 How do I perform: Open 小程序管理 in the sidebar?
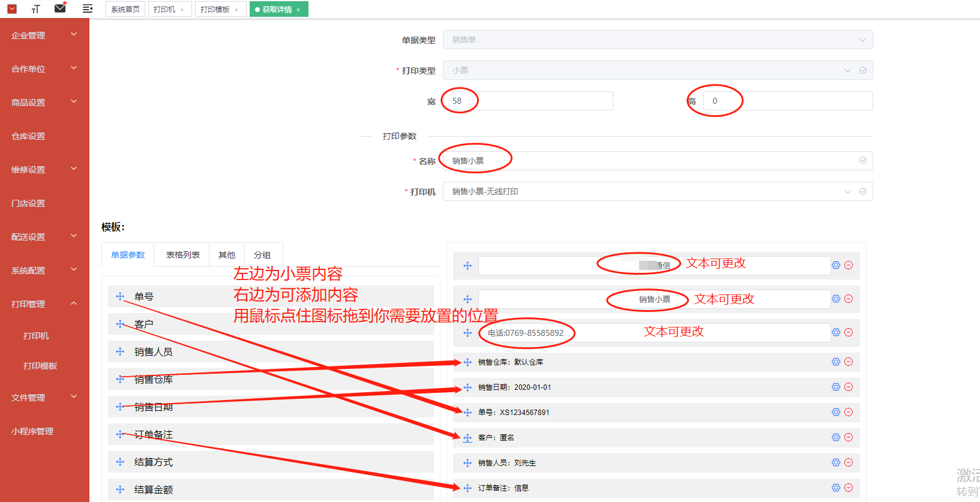tap(44, 431)
